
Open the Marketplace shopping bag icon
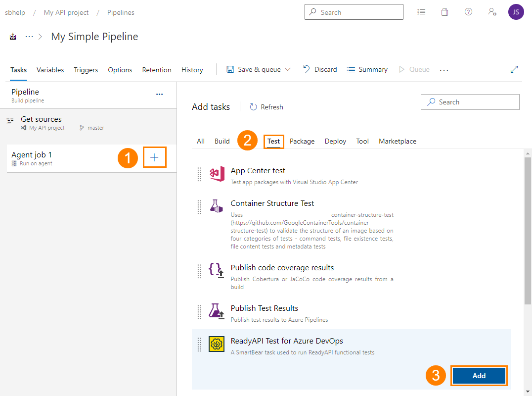(444, 12)
